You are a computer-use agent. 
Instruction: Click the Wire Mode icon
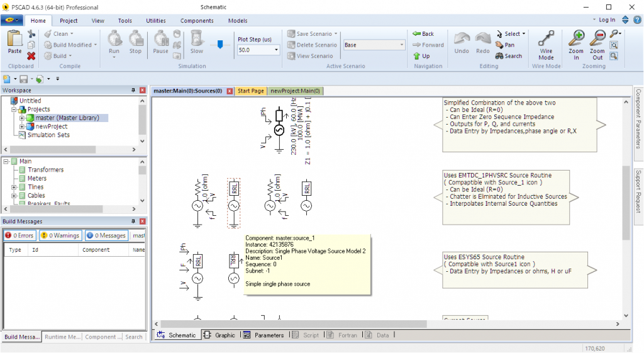[x=546, y=40]
